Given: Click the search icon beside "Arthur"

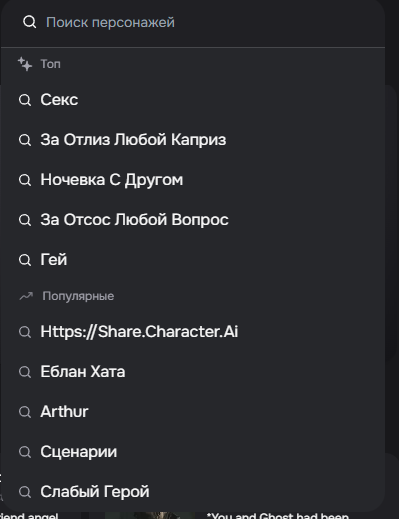Looking at the screenshot, I should click(25, 412).
